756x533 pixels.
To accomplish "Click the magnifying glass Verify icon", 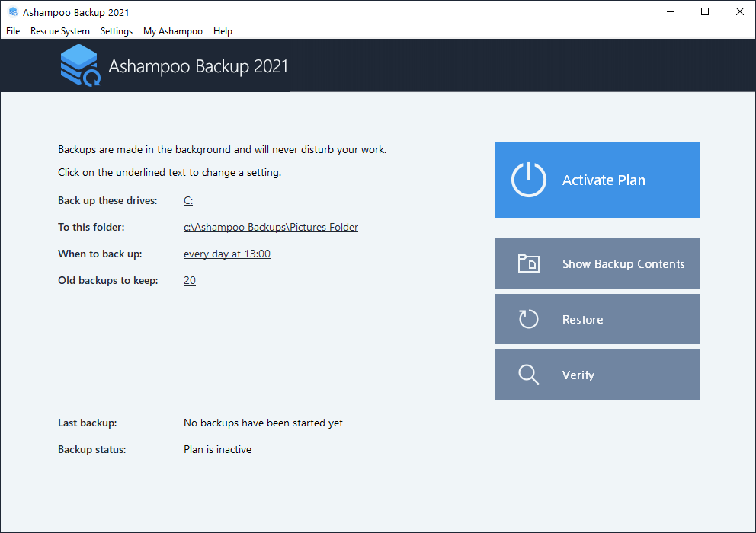I will coord(528,375).
